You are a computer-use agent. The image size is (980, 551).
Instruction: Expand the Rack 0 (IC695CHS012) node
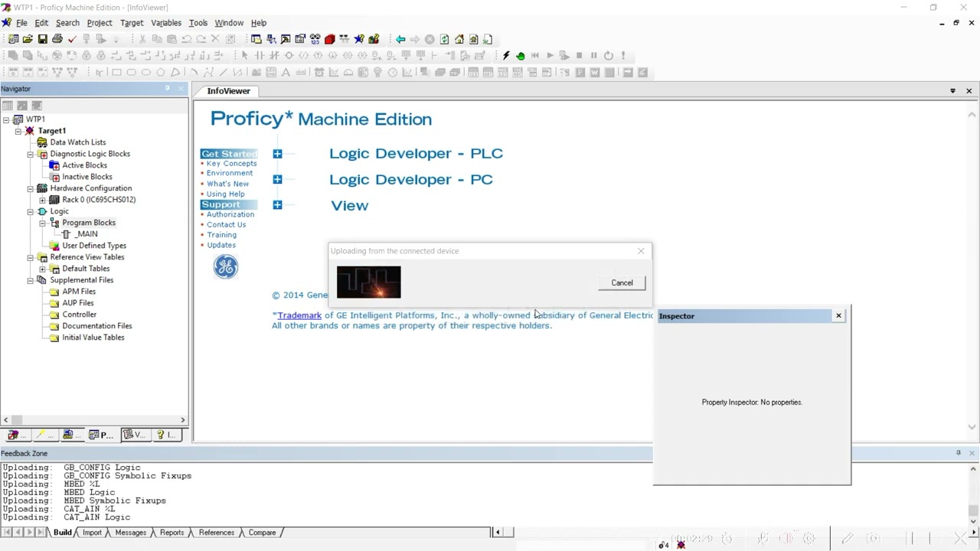pos(43,200)
